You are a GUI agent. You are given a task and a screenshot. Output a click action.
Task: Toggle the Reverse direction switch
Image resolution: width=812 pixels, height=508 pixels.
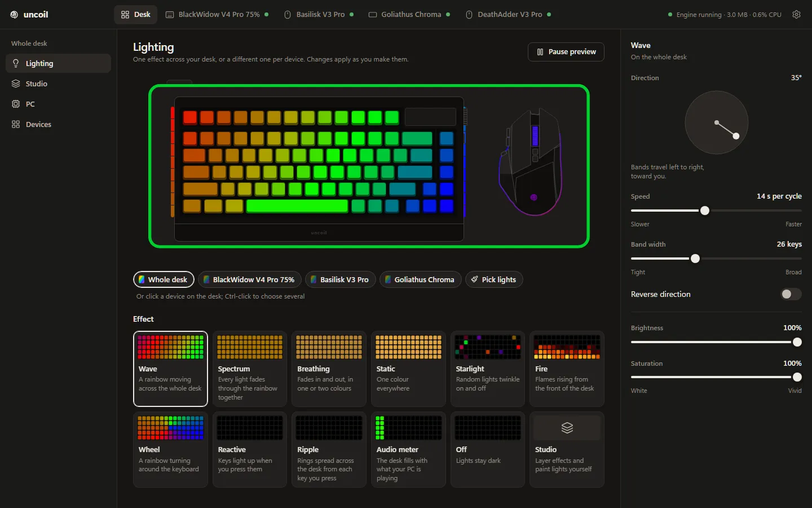pyautogui.click(x=791, y=294)
